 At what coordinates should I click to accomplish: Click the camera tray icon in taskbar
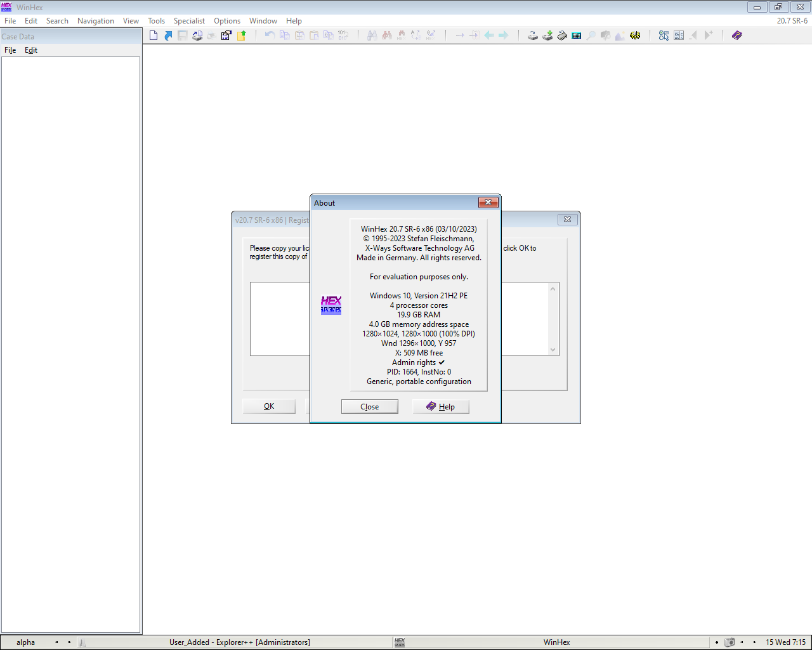[730, 642]
